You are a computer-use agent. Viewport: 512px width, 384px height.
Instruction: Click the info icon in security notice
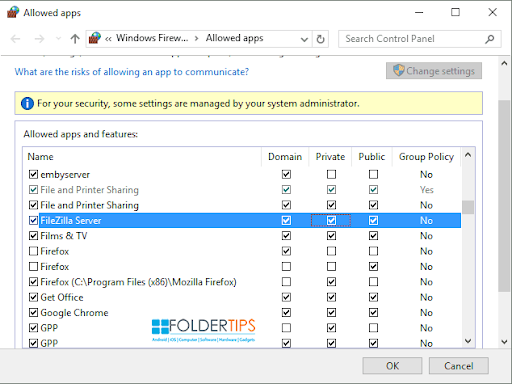tap(27, 104)
